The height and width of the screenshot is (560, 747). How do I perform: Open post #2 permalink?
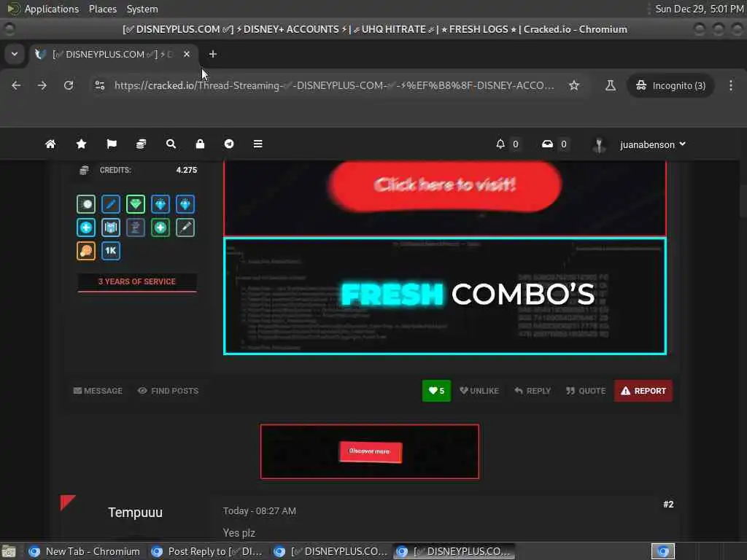(x=668, y=505)
